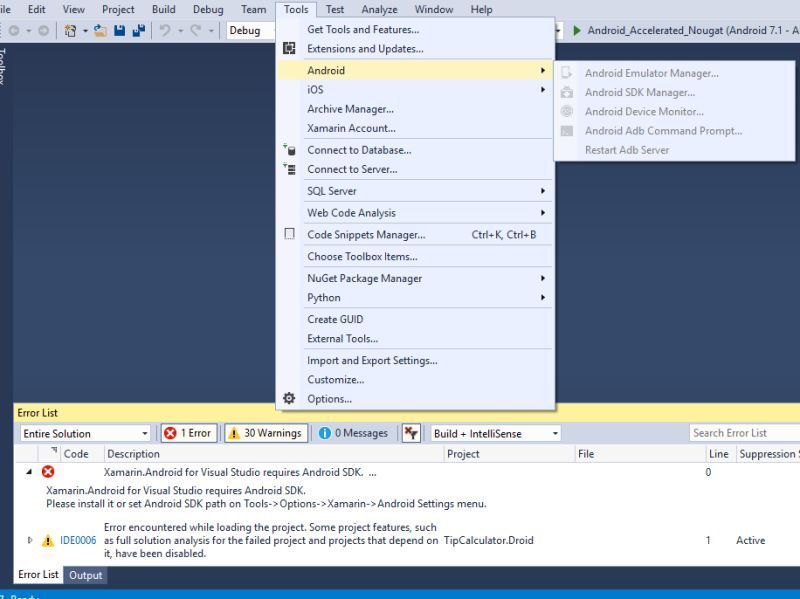Click the New Project toolbar icon
This screenshot has height=599, width=800.
tap(68, 31)
